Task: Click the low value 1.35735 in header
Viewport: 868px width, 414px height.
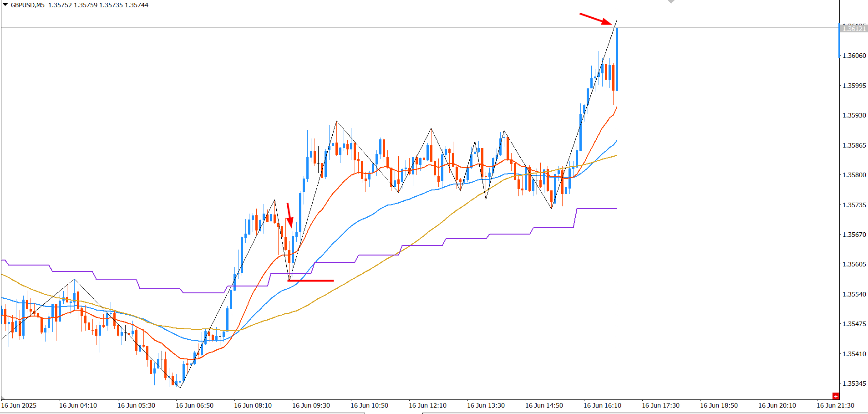Action: point(111,5)
